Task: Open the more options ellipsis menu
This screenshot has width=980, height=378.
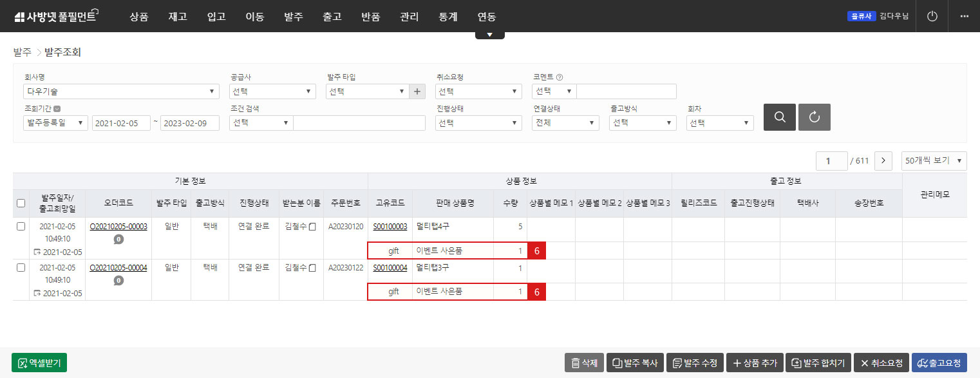Action: point(964,16)
